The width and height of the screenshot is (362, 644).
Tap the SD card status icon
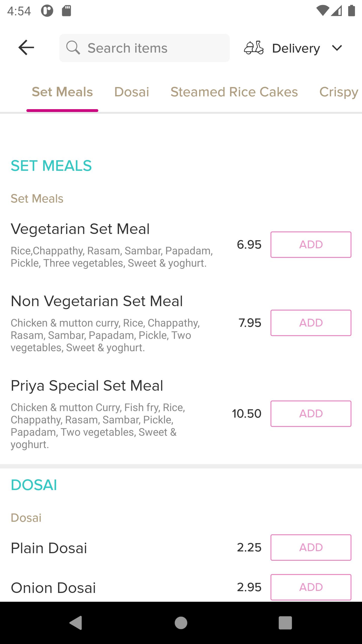[67, 11]
